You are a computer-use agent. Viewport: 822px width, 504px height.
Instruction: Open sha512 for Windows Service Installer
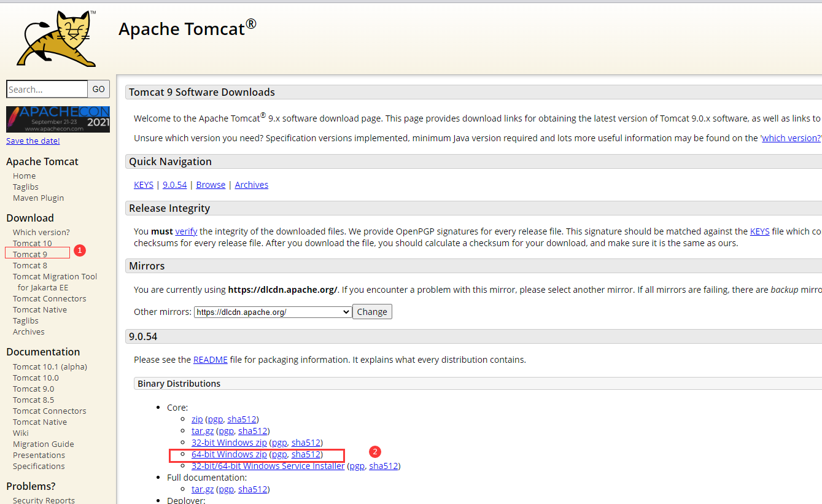click(384, 466)
